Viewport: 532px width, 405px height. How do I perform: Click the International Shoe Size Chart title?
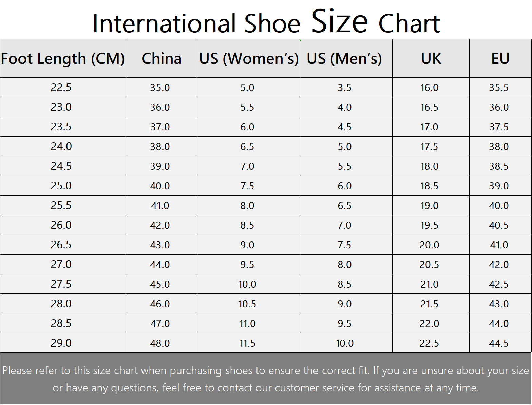pos(266,22)
